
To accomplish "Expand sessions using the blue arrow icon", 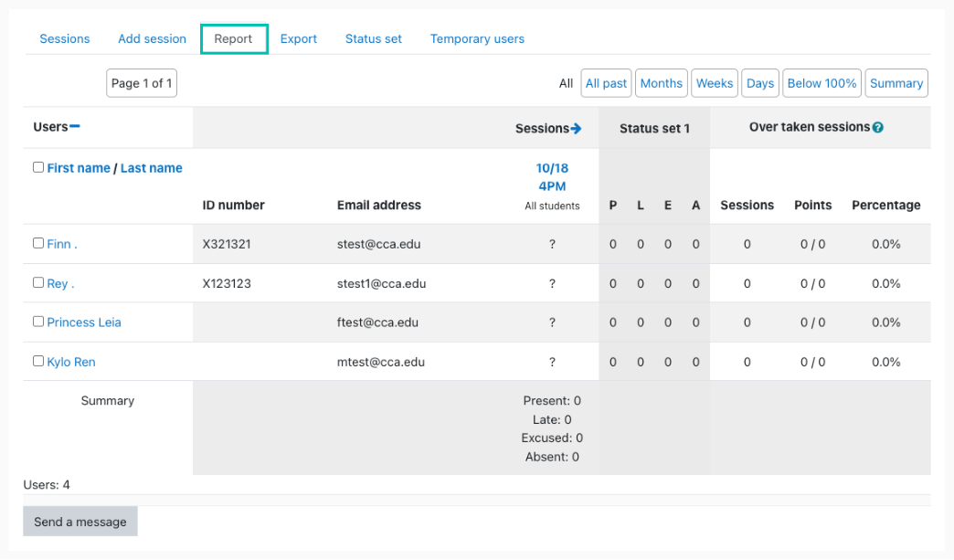I will (577, 129).
